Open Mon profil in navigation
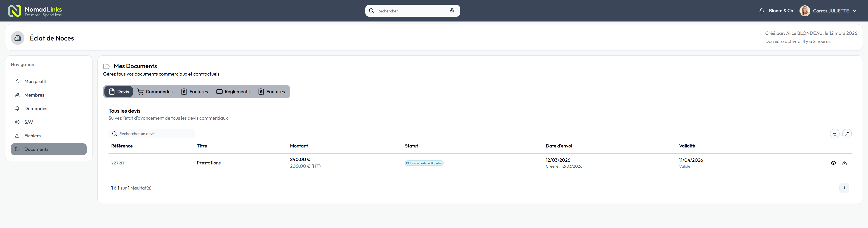 (49, 82)
